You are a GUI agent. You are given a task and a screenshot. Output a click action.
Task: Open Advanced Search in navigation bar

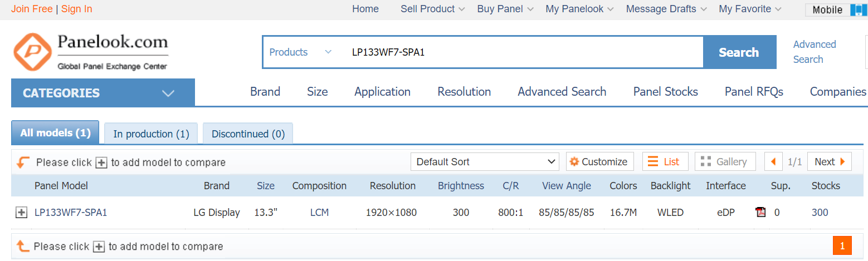[562, 92]
